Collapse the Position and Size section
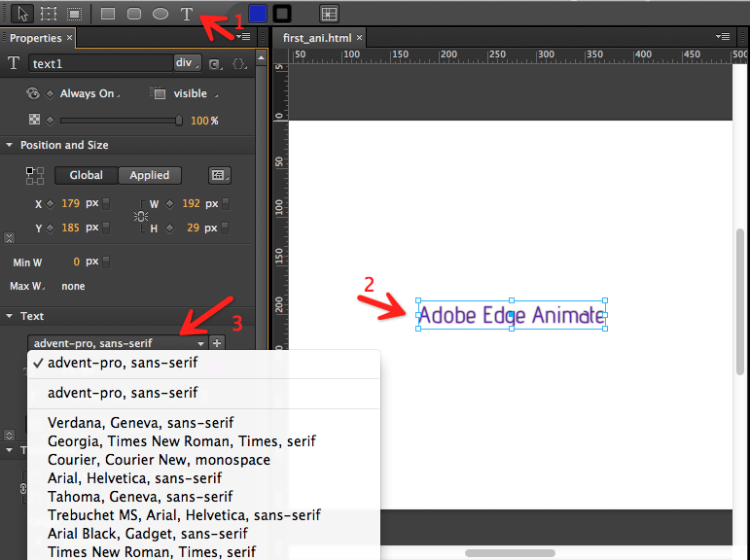The image size is (750, 560). [x=9, y=145]
